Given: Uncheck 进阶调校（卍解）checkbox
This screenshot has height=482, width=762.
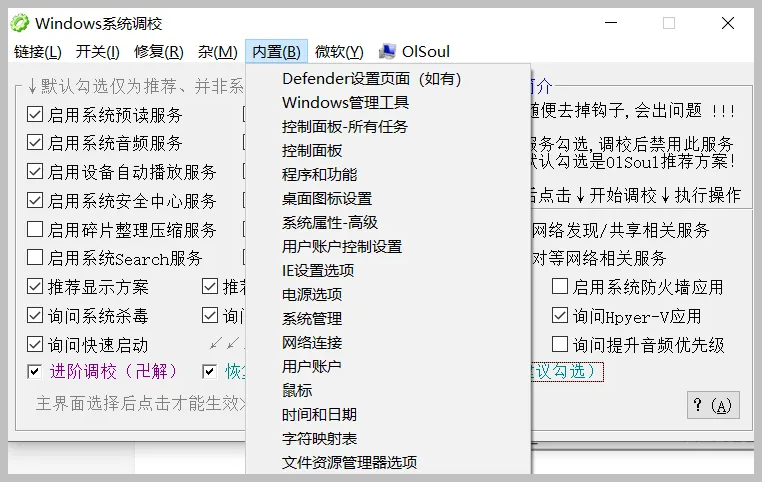Looking at the screenshot, I should point(35,372).
